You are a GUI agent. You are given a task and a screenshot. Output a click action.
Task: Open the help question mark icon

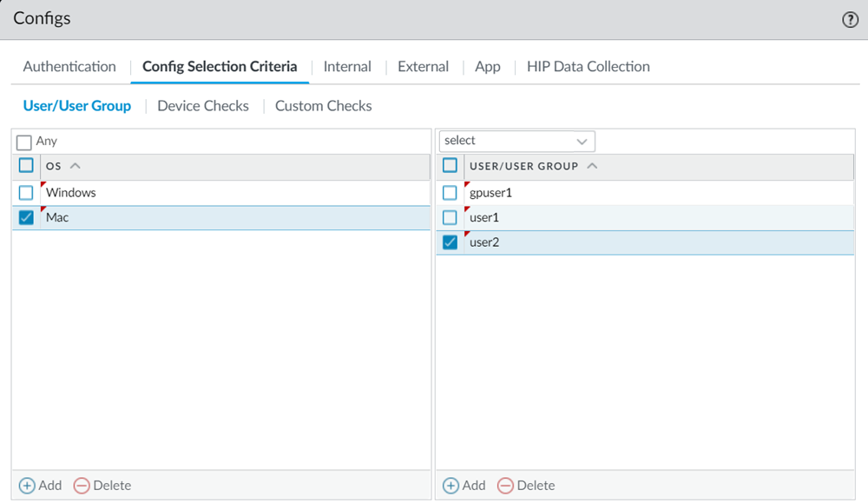850,20
